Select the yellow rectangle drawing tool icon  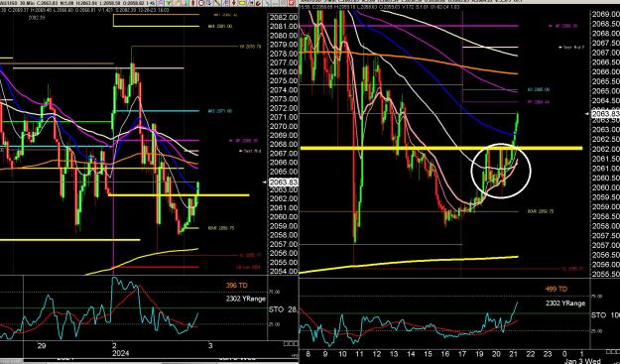(x=242, y=3)
